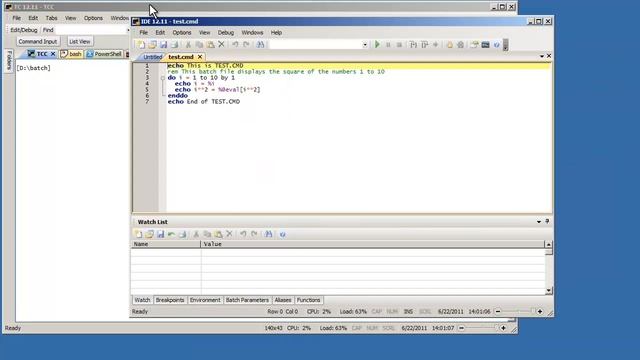Open Batch Parameters tab
This screenshot has height=360, width=640.
point(247,300)
